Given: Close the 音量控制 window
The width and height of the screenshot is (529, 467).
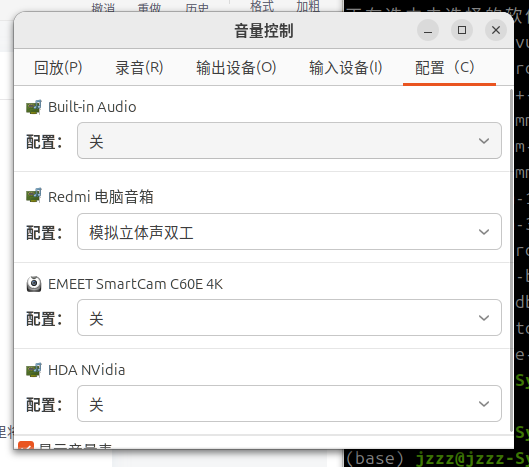Looking at the screenshot, I should tap(496, 30).
